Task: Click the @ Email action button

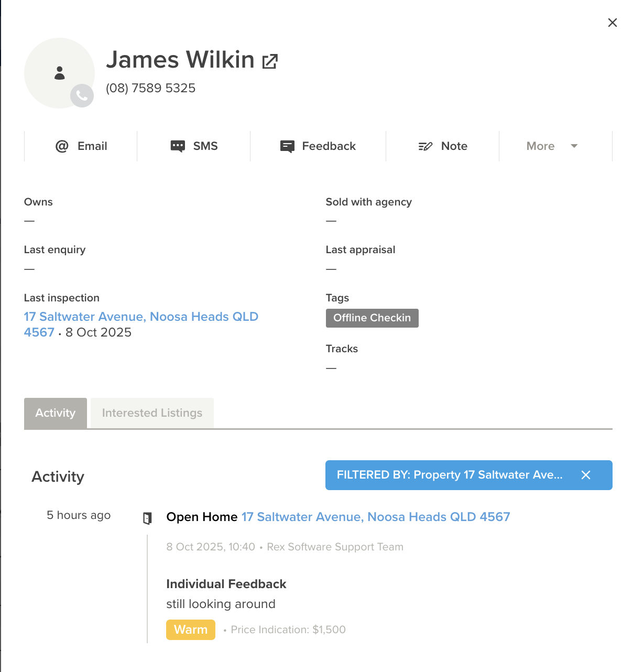Action: 81,146
